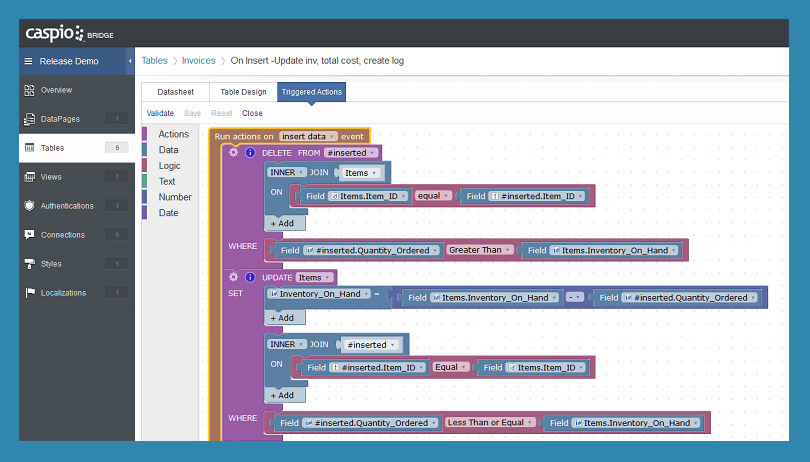Viewport: 810px width, 462px height.
Task: Open the Connections icon in the sidebar
Action: point(29,235)
